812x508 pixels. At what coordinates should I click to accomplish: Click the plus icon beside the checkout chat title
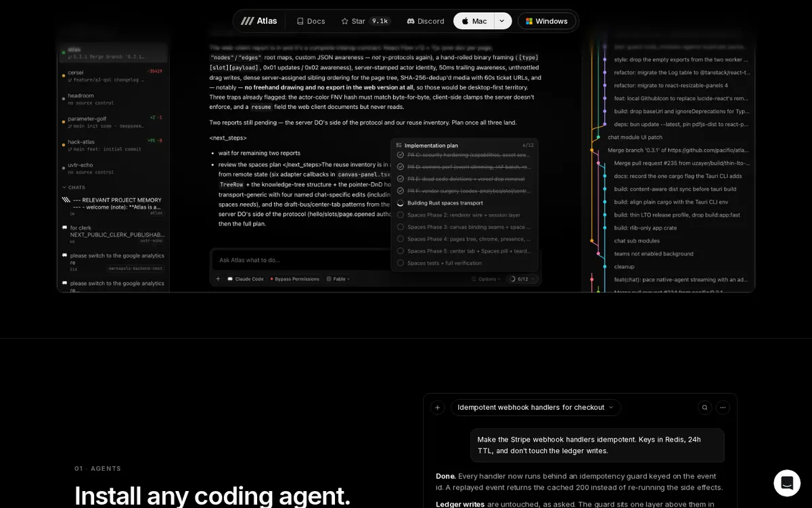[437, 407]
